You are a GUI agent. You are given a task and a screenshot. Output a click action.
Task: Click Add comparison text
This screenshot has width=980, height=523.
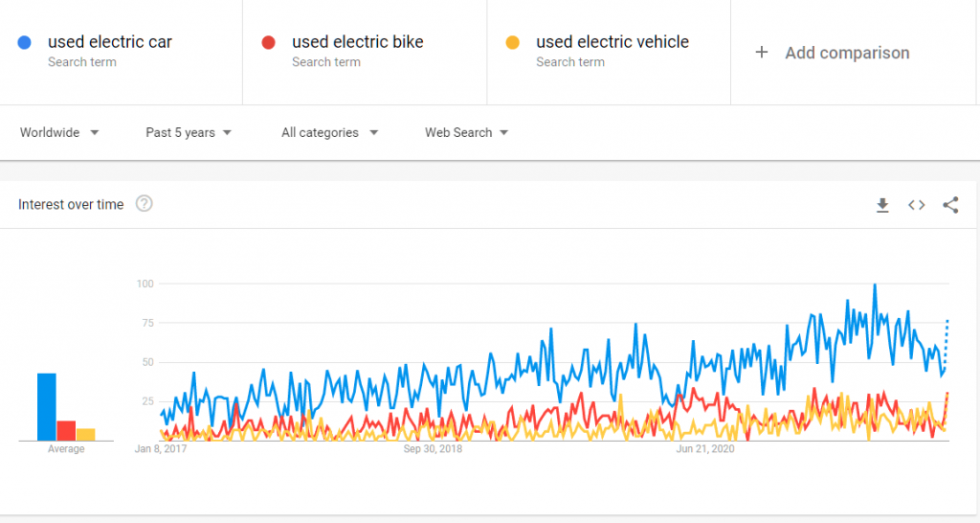(847, 53)
